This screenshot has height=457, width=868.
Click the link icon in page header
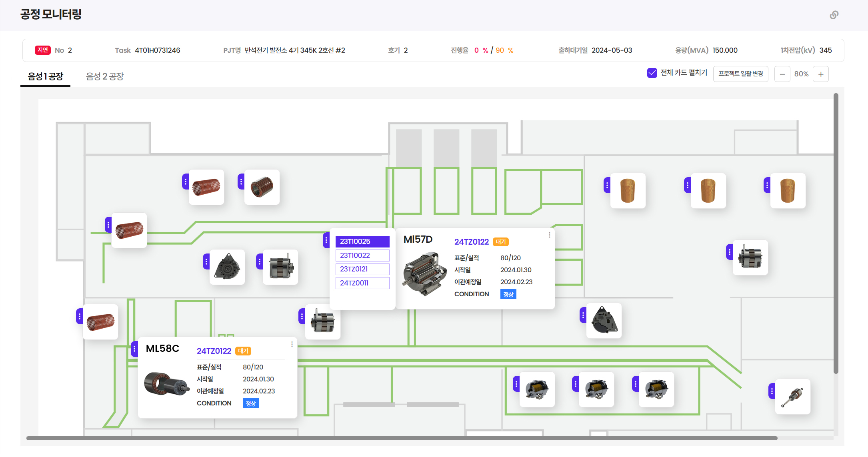(834, 15)
